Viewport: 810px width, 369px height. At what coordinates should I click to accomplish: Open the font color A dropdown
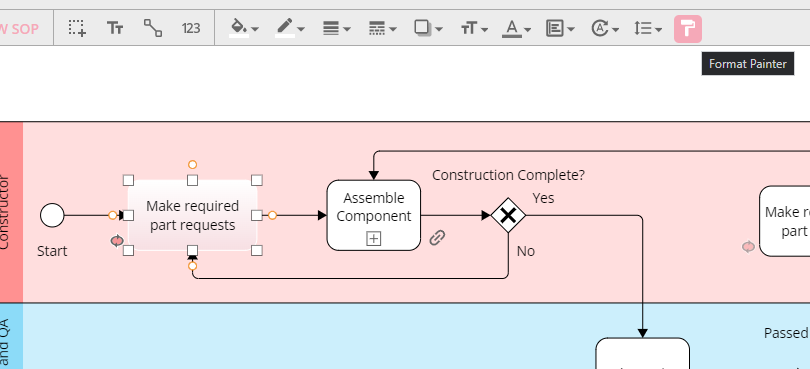[x=517, y=28]
